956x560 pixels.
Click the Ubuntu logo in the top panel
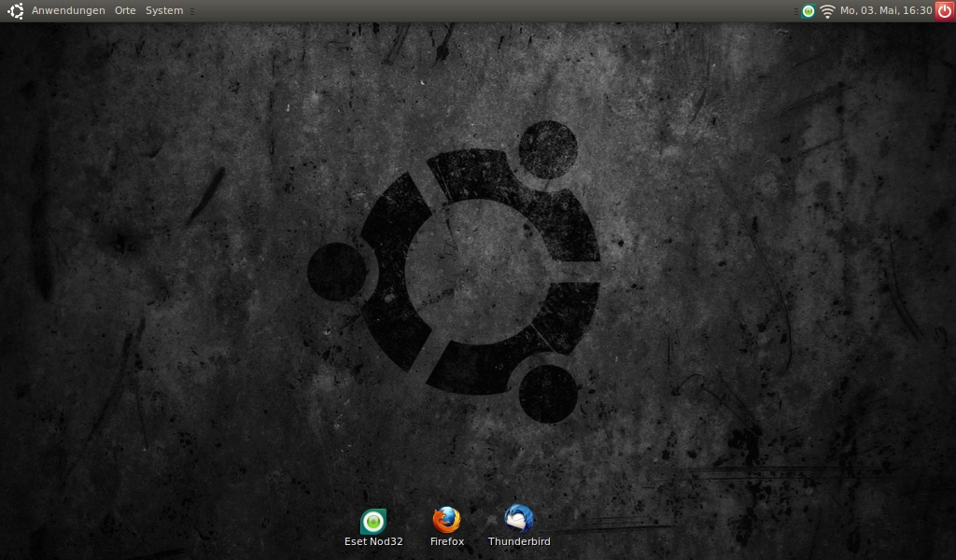tap(16, 10)
